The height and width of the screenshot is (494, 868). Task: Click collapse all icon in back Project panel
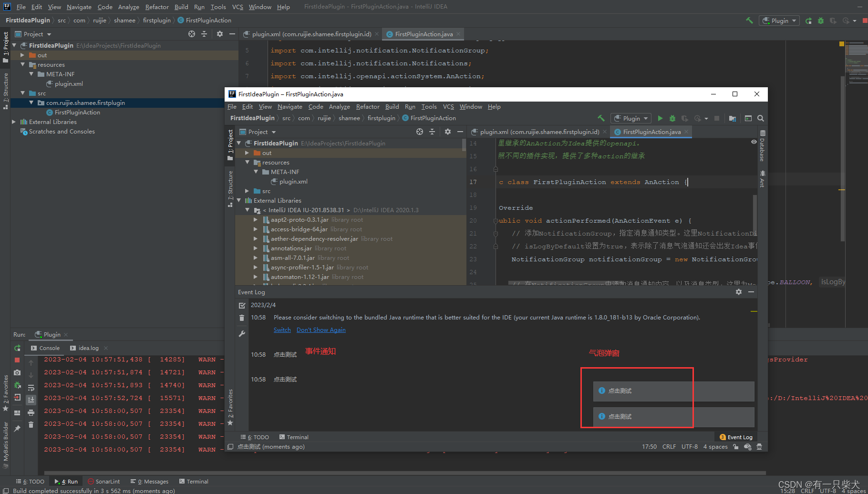[x=204, y=34]
